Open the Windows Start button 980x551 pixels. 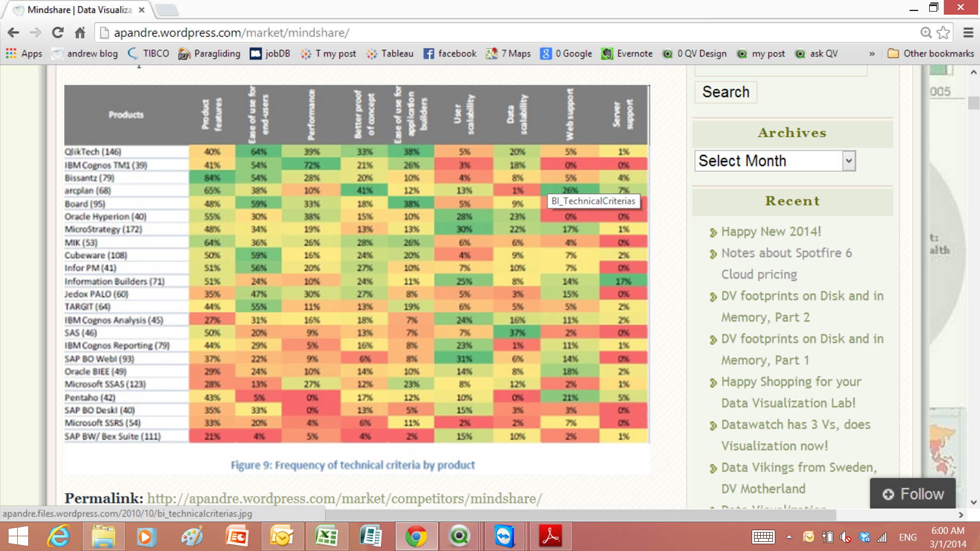pyautogui.click(x=18, y=537)
